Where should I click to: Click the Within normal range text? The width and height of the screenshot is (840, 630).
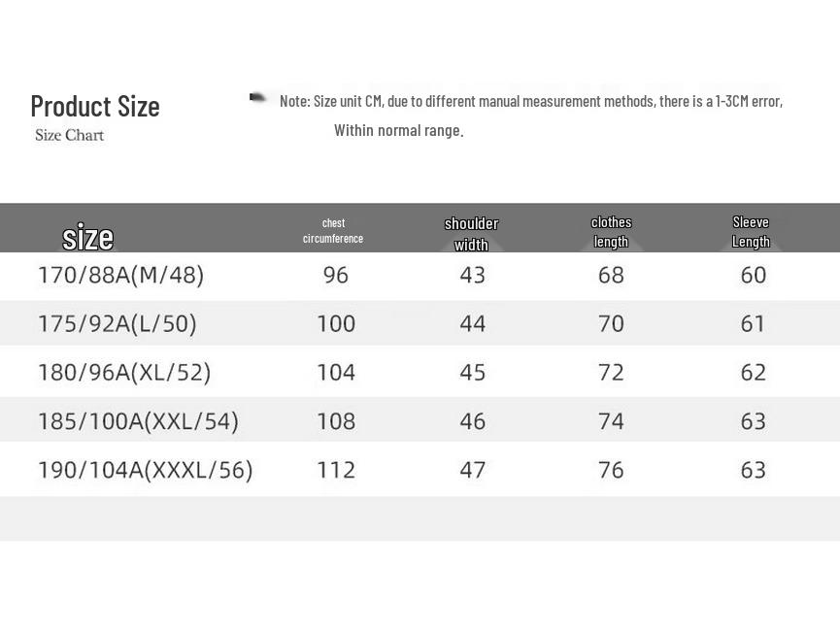[398, 130]
